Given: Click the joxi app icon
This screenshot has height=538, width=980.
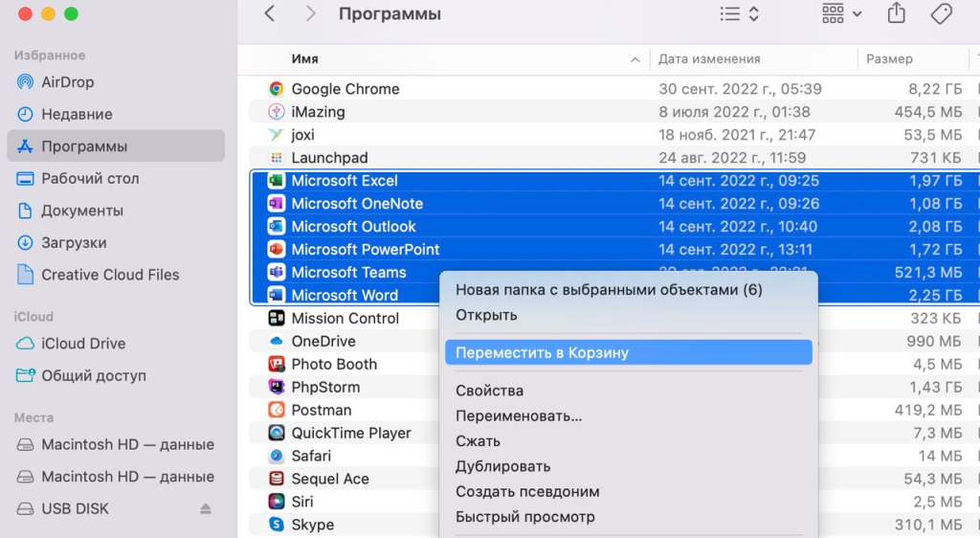Looking at the screenshot, I should [x=277, y=135].
